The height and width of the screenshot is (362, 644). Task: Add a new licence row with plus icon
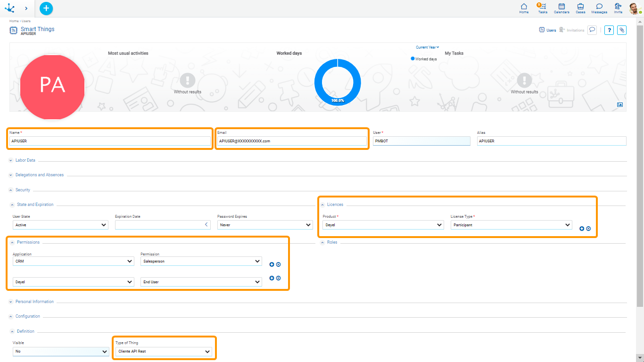coord(582,229)
